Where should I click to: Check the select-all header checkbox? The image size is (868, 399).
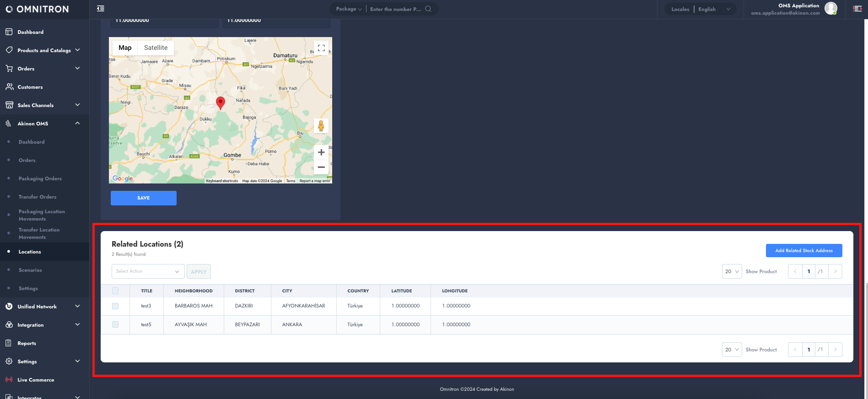pyautogui.click(x=115, y=291)
